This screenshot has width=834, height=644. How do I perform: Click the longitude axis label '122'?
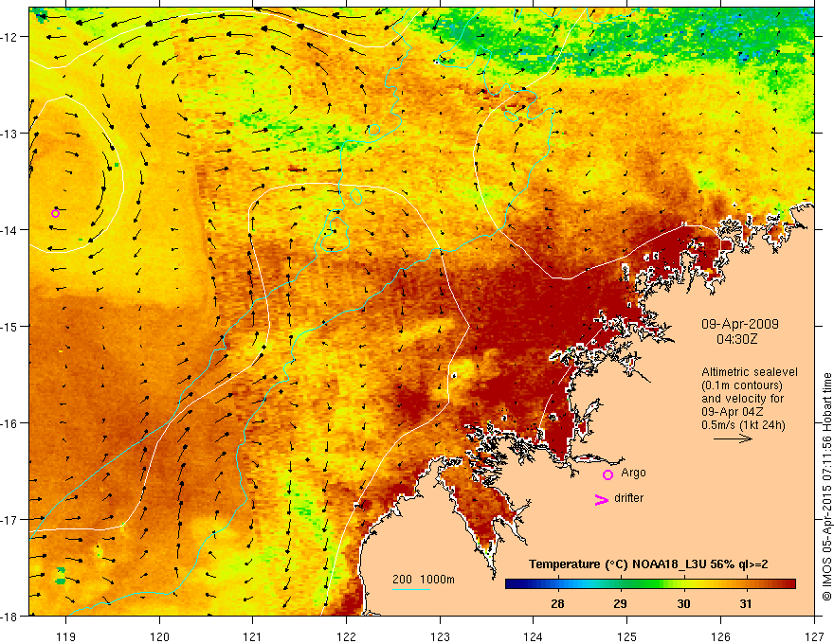coord(346,636)
